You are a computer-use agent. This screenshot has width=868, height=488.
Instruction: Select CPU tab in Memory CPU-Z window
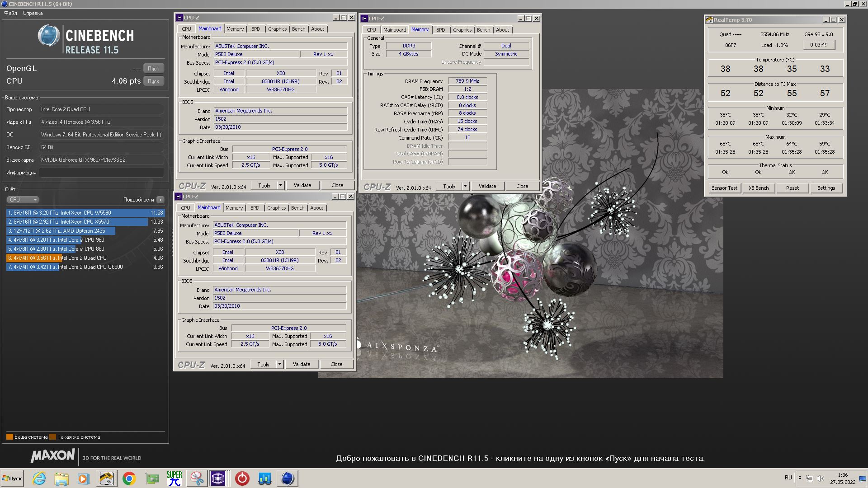pyautogui.click(x=371, y=30)
